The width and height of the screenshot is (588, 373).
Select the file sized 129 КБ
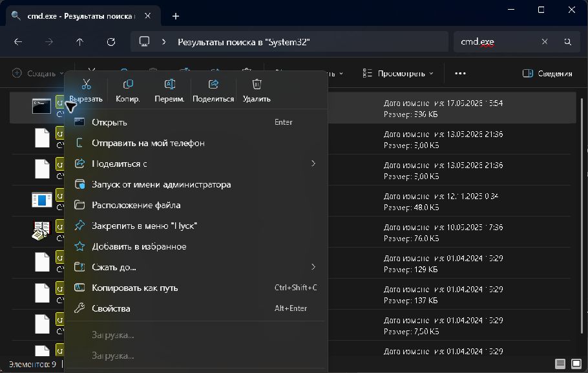tap(293, 264)
